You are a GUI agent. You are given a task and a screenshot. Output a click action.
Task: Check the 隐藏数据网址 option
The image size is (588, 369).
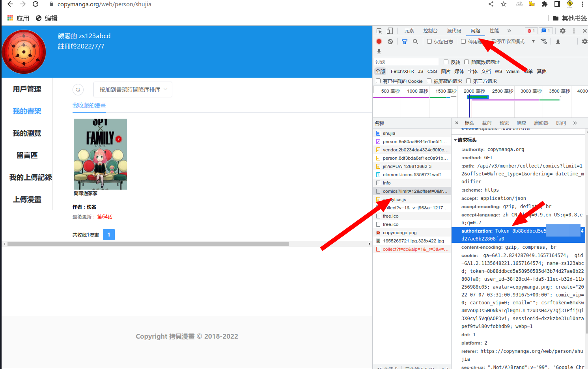coord(467,62)
